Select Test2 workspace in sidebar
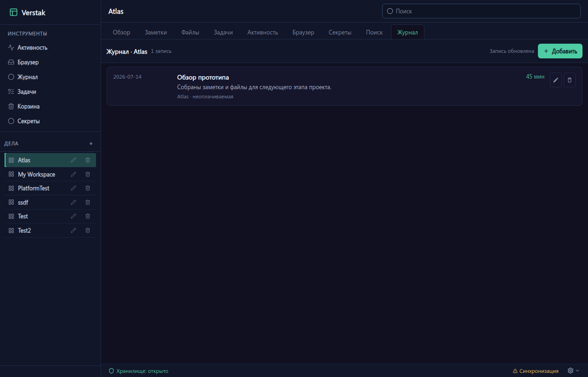 click(x=51, y=230)
